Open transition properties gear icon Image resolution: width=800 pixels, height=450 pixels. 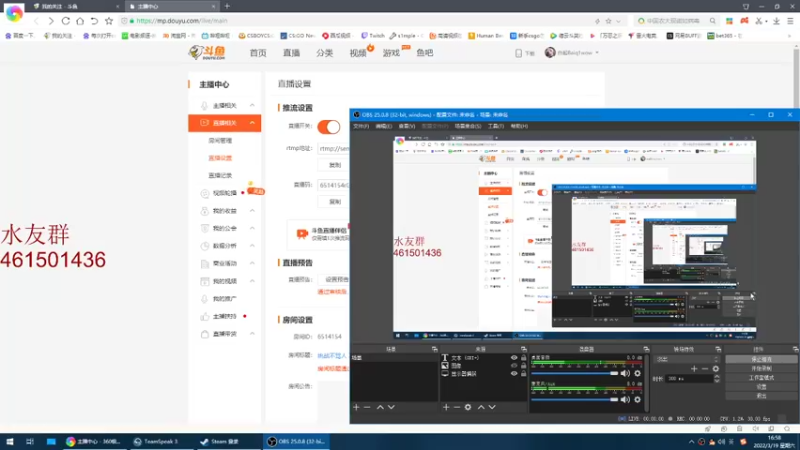[x=716, y=368]
